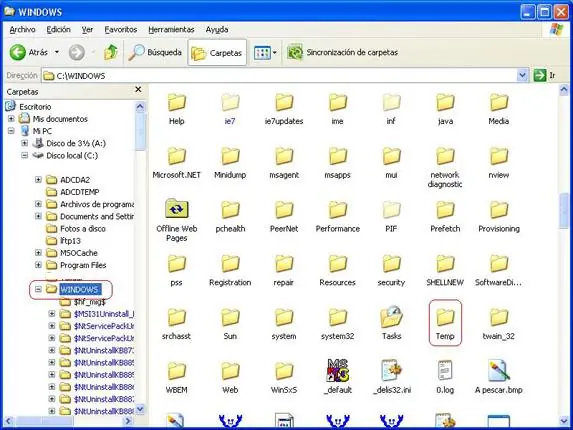Toggle the Carpetas folder pane button
This screenshot has width=573, height=430.
pyautogui.click(x=217, y=53)
